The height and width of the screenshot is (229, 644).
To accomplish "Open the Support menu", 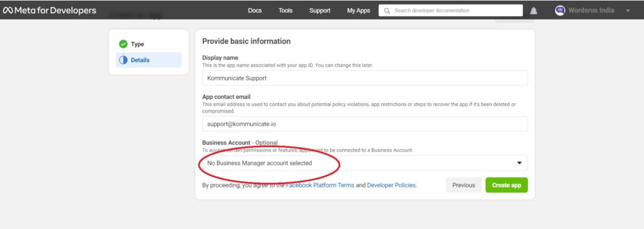I will pyautogui.click(x=319, y=11).
